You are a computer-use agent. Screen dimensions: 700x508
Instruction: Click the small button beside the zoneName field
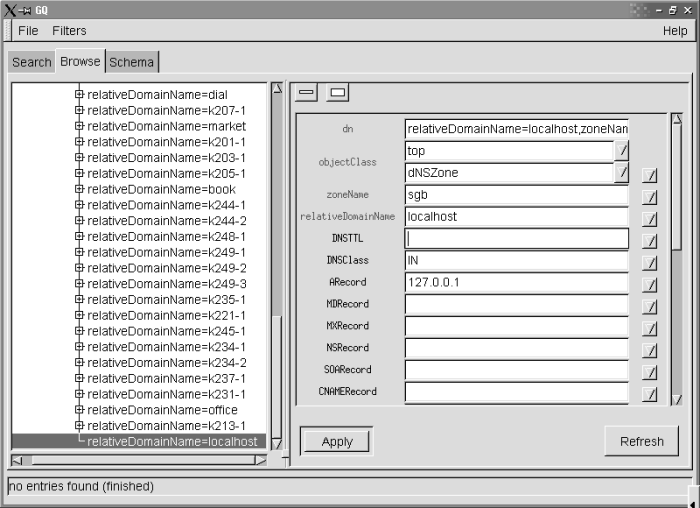coord(650,197)
